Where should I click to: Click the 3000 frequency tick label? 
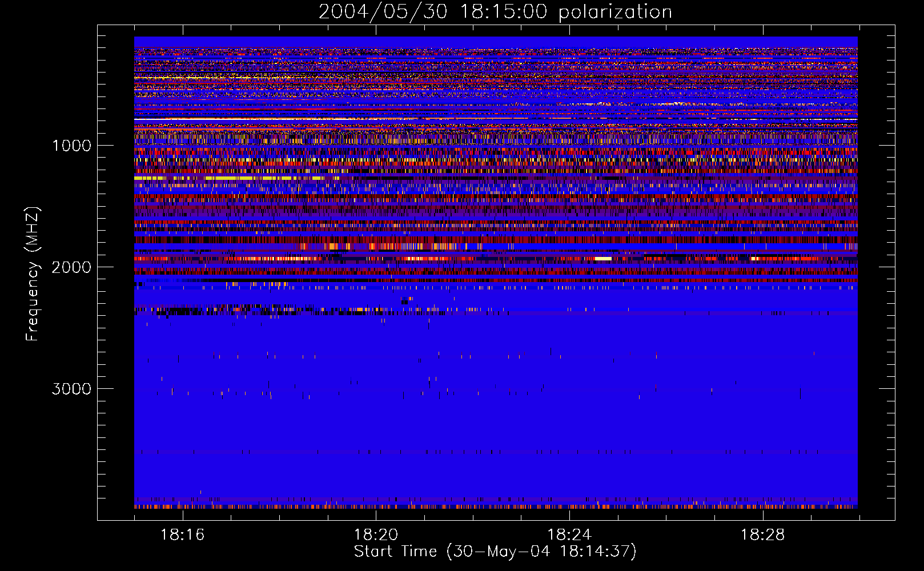[71, 389]
